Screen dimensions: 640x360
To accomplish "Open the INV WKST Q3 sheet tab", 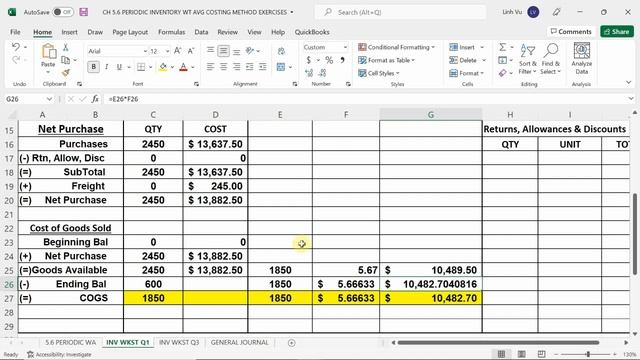I will point(179,342).
